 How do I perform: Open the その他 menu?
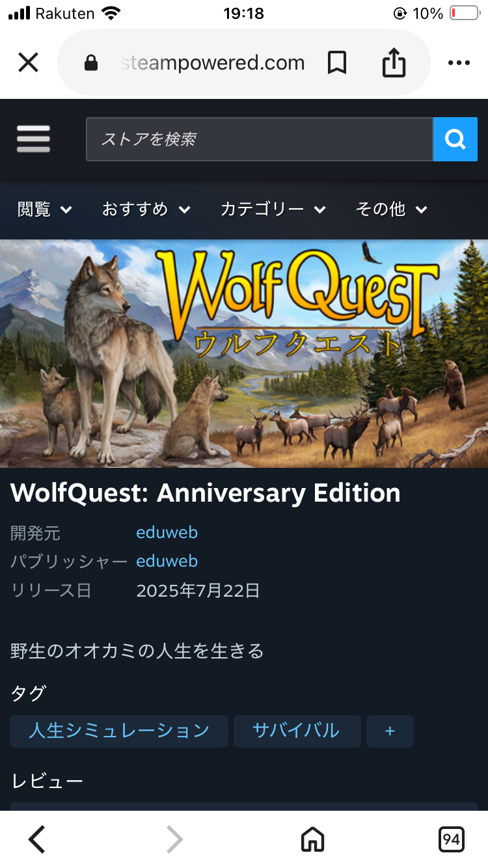click(392, 209)
